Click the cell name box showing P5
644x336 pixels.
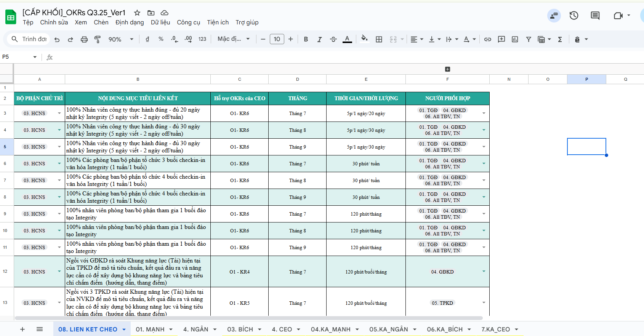coord(17,57)
